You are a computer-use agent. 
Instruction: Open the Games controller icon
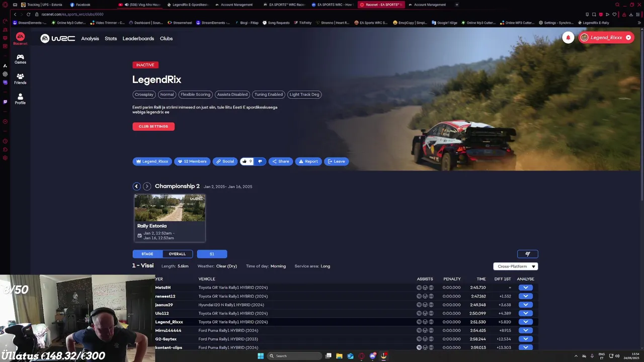20,59
